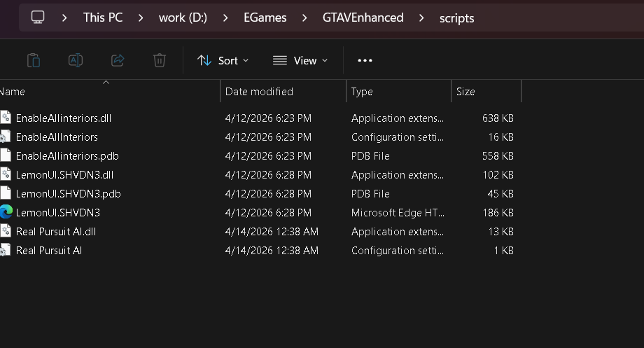The image size is (644, 348).
Task: Select the Real Pursuit AI configuration file
Action: (49, 250)
